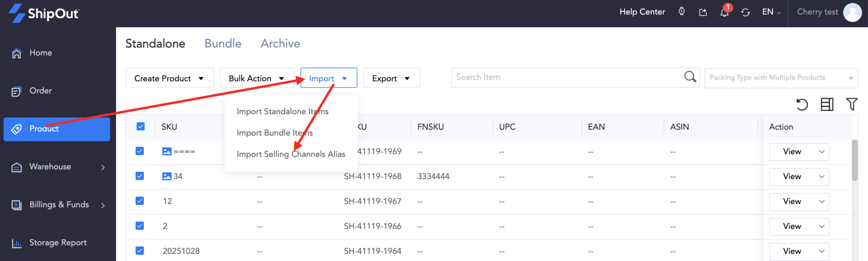Viewport: 868px width, 261px height.
Task: Switch to the Bundle tab
Action: click(223, 43)
